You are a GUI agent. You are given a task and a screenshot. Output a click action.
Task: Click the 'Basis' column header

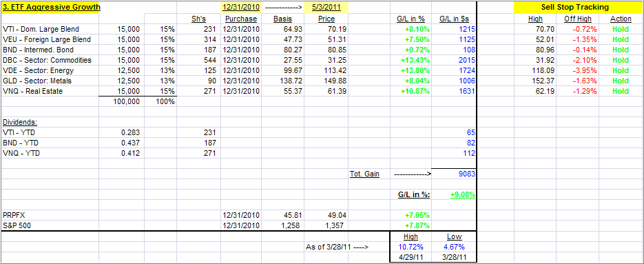[x=282, y=19]
